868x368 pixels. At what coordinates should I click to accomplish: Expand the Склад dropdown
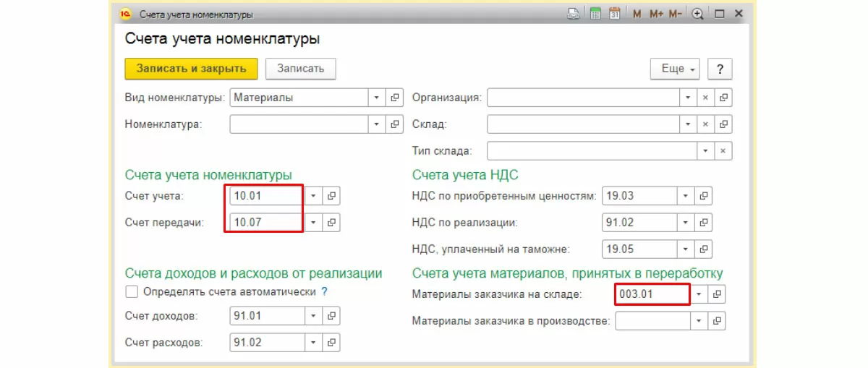pos(689,124)
